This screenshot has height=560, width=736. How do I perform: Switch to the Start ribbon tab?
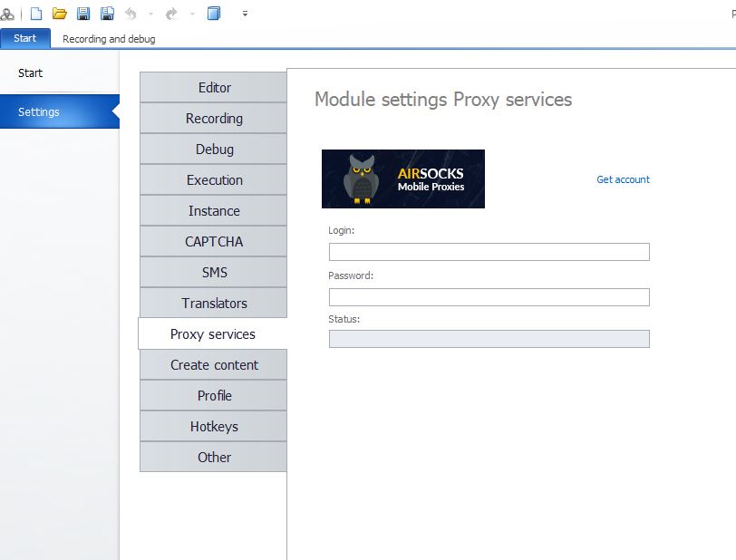(24, 38)
